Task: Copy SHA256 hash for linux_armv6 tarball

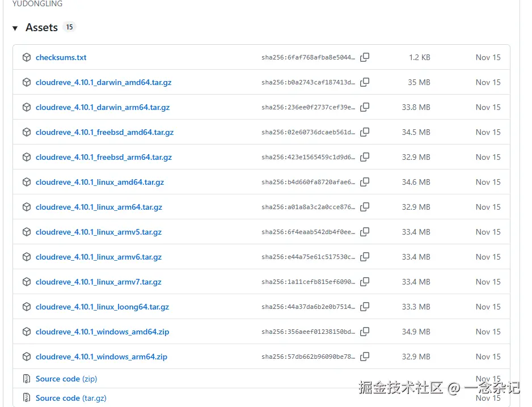Action: coord(365,257)
